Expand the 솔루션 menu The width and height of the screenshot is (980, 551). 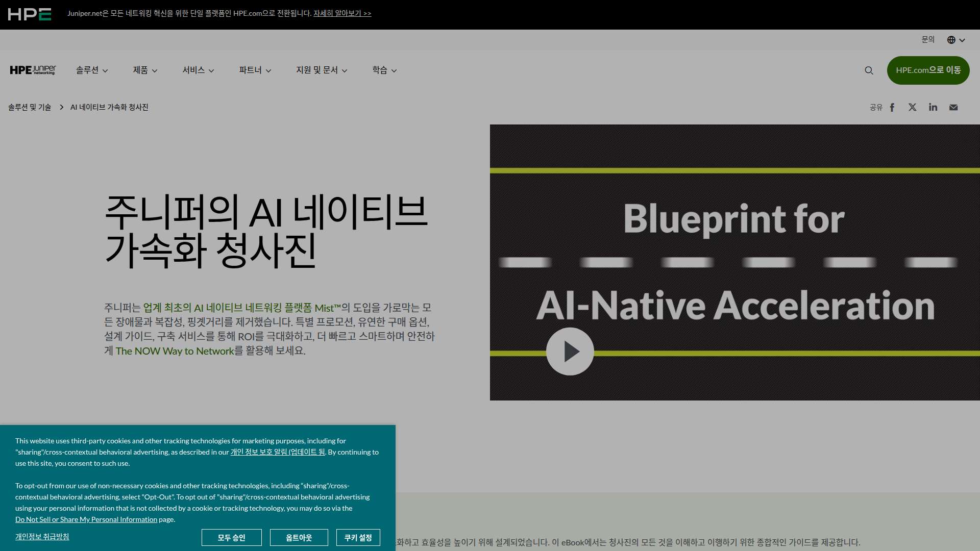coord(92,70)
